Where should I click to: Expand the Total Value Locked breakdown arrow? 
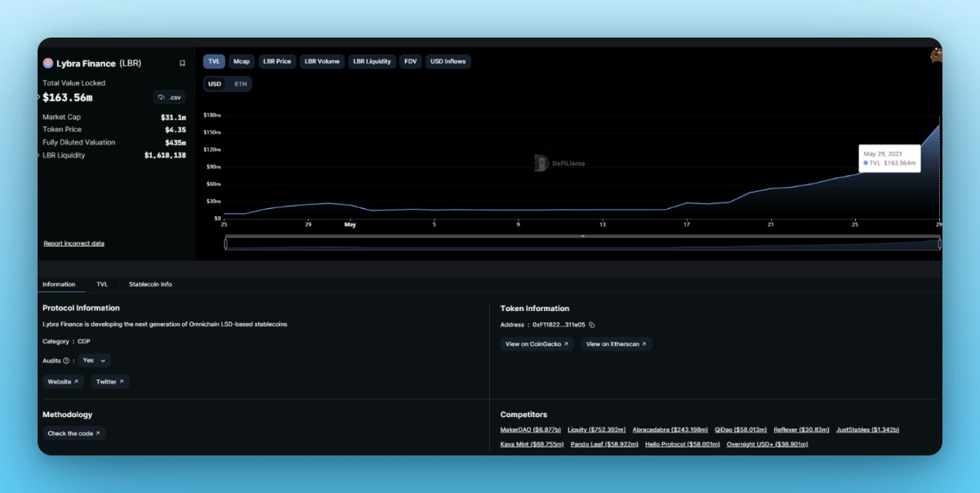click(x=38, y=96)
